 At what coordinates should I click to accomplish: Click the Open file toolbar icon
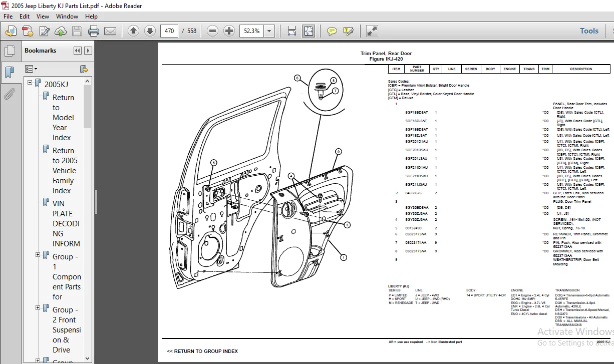pos(11,31)
